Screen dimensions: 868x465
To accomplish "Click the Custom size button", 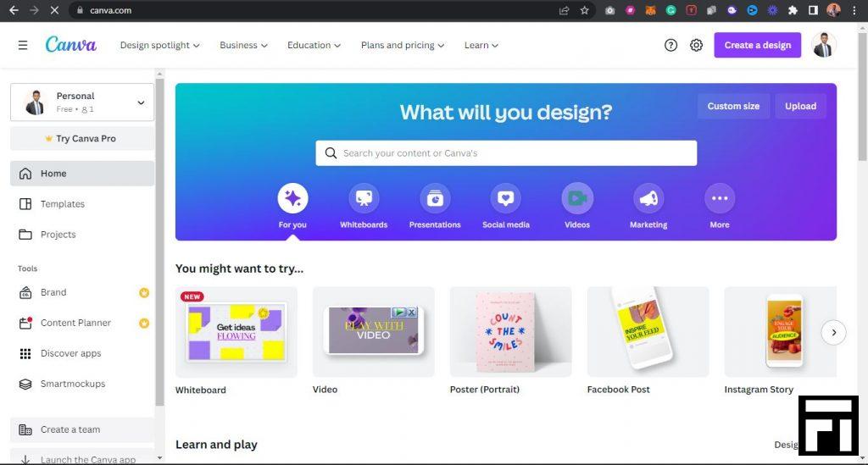I will (x=733, y=106).
